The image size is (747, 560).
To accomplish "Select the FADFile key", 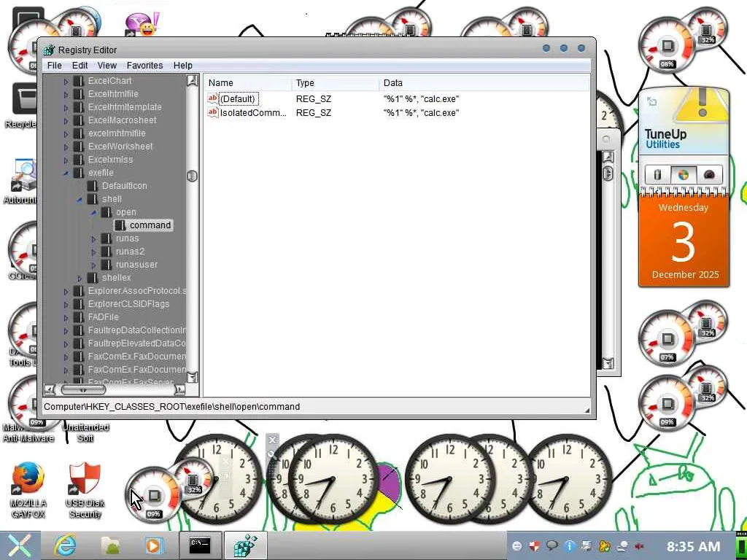I will tap(103, 317).
